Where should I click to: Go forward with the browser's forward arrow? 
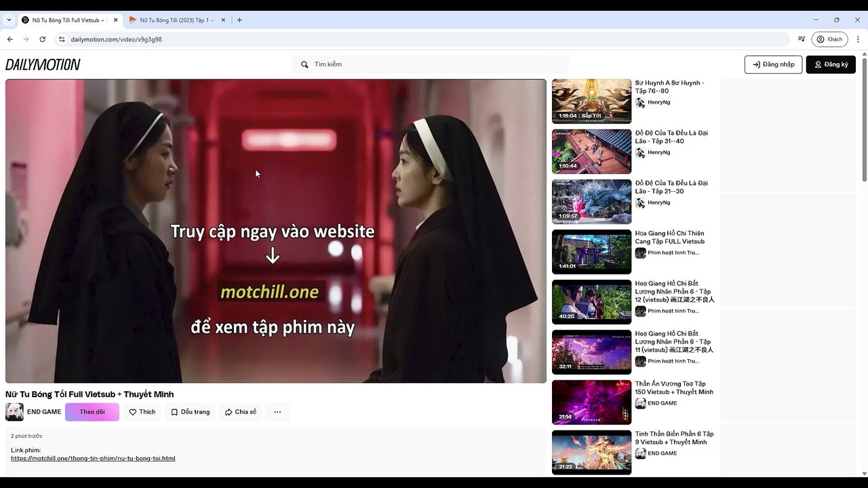pos(26,39)
